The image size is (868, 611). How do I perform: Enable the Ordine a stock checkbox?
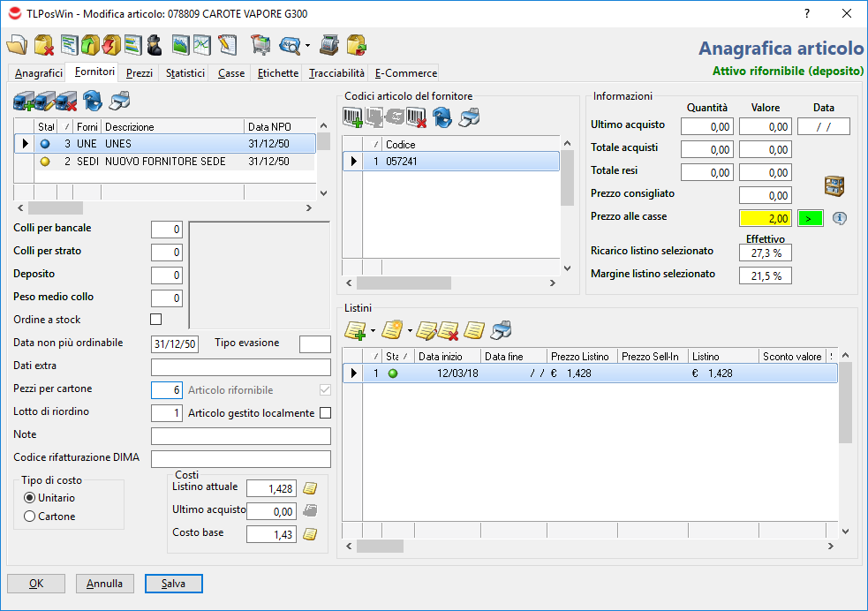coord(156,320)
